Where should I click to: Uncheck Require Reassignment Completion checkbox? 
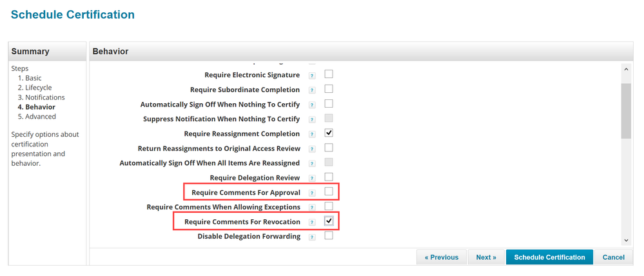tap(329, 133)
